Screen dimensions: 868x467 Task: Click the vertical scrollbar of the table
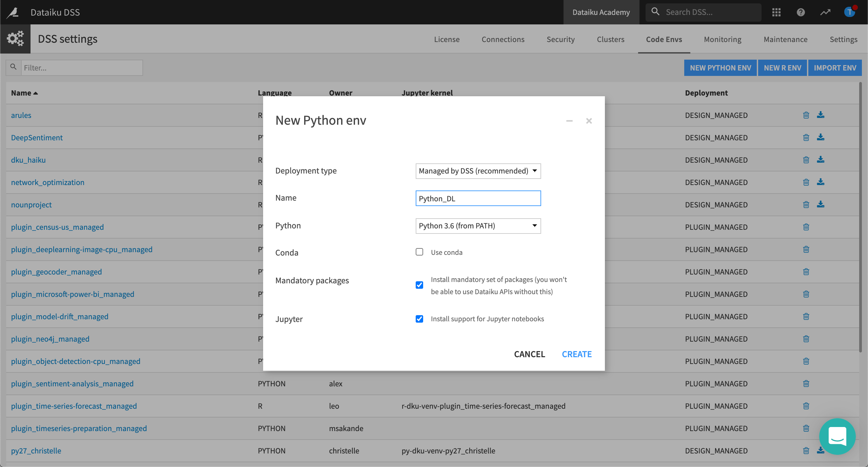tap(861, 217)
